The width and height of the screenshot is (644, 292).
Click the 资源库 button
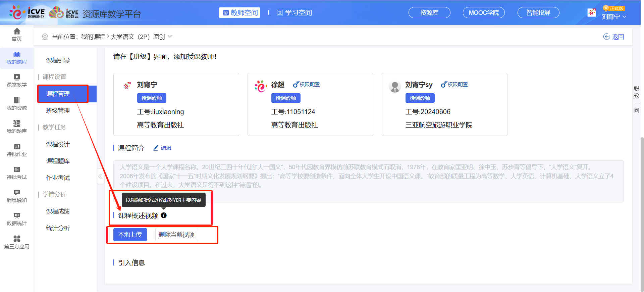click(x=429, y=13)
